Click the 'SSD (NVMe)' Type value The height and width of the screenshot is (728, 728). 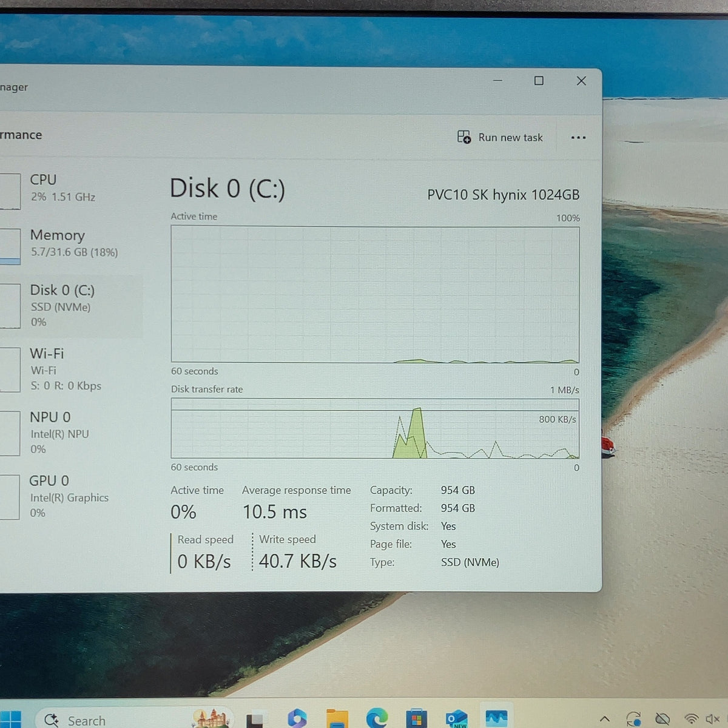pos(470,562)
